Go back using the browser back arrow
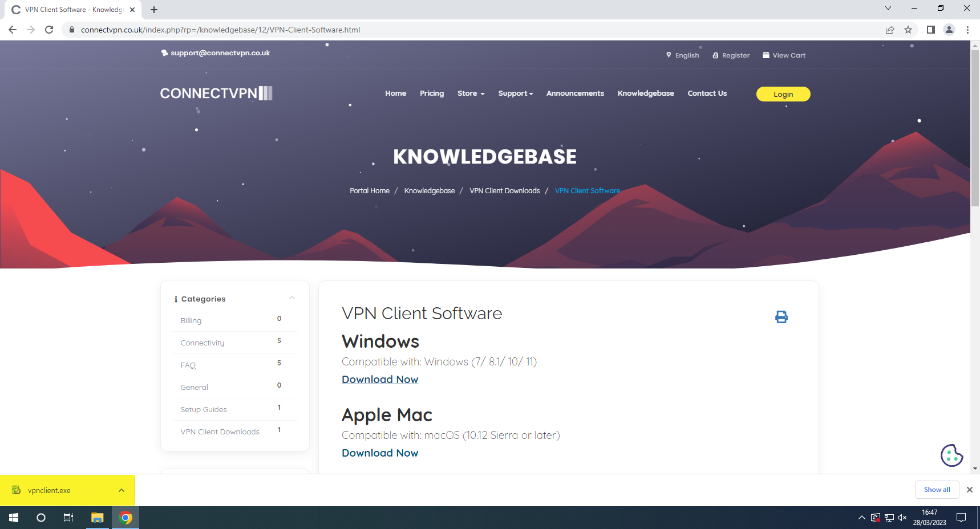Screen dimensions: 980x529 (x=13, y=30)
